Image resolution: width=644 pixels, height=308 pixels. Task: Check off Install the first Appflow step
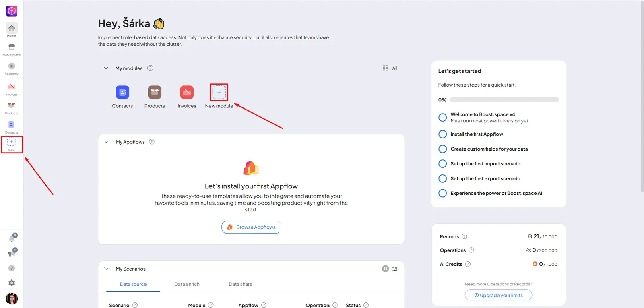pyautogui.click(x=442, y=134)
